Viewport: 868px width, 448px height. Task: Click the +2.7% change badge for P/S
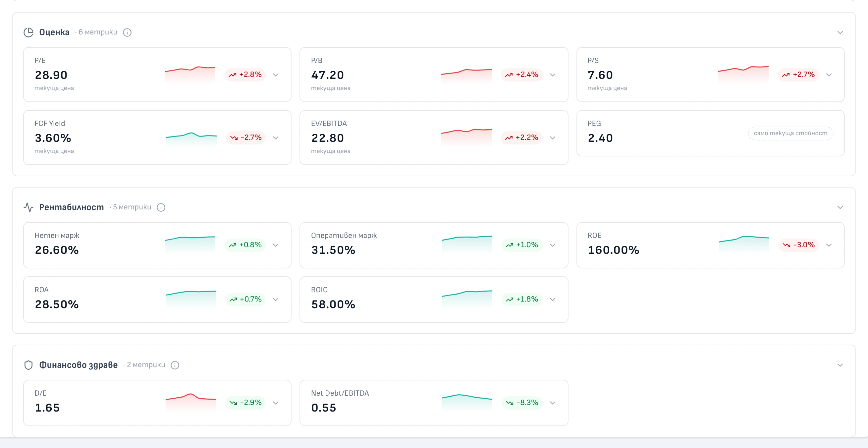pos(798,75)
